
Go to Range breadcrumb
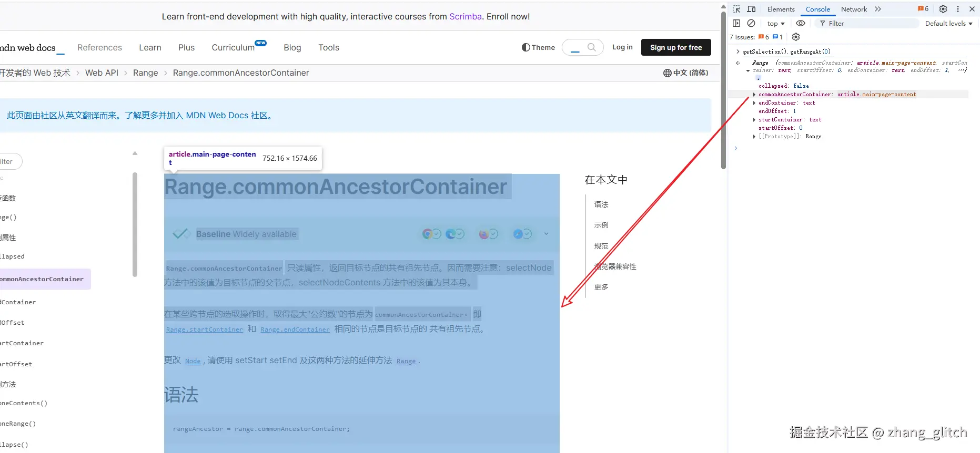click(x=145, y=73)
